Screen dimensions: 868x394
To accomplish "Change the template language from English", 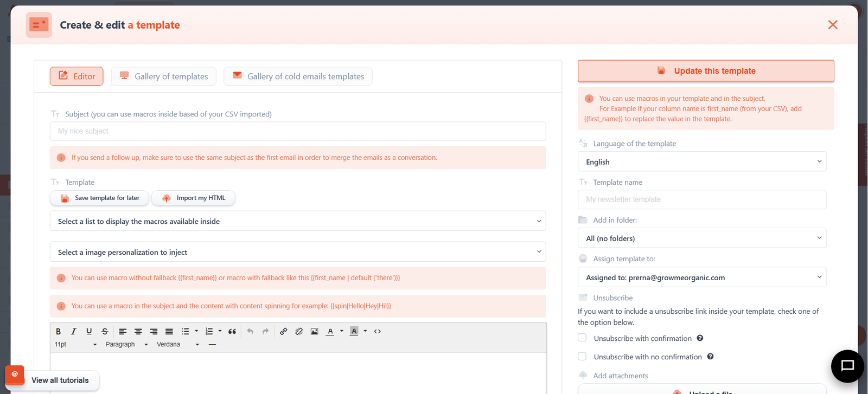I will coord(702,162).
